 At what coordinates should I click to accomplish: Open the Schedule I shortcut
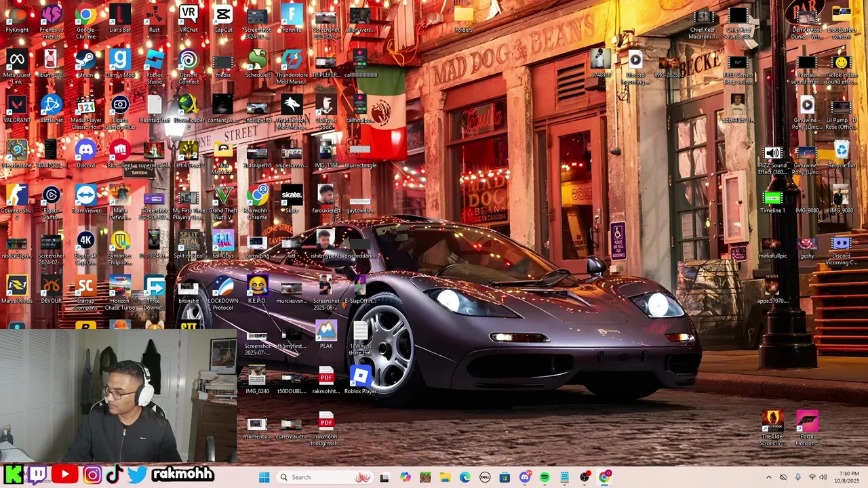(257, 64)
